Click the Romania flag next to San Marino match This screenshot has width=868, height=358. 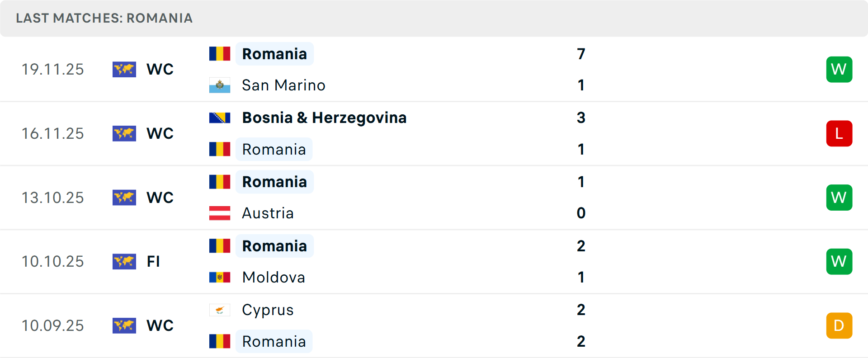219,53
